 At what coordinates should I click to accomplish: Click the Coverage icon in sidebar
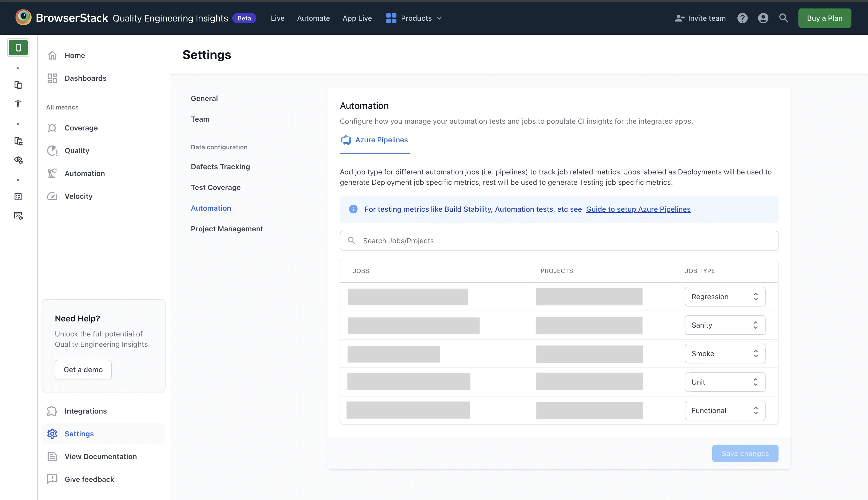coord(53,128)
